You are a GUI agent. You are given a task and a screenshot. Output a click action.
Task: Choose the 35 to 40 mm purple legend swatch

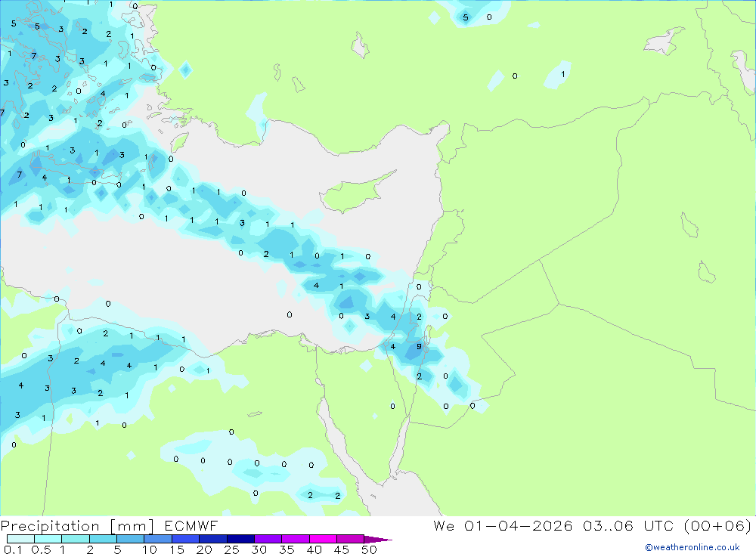click(296, 539)
